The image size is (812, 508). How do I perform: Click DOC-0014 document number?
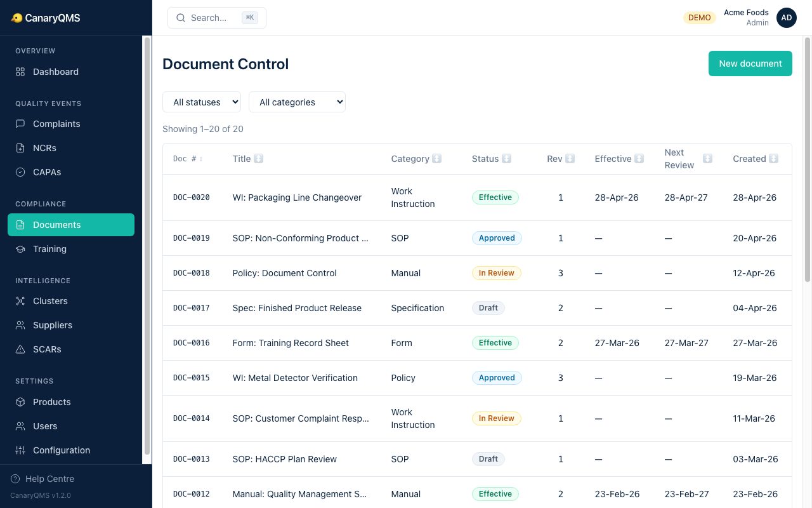192,418
